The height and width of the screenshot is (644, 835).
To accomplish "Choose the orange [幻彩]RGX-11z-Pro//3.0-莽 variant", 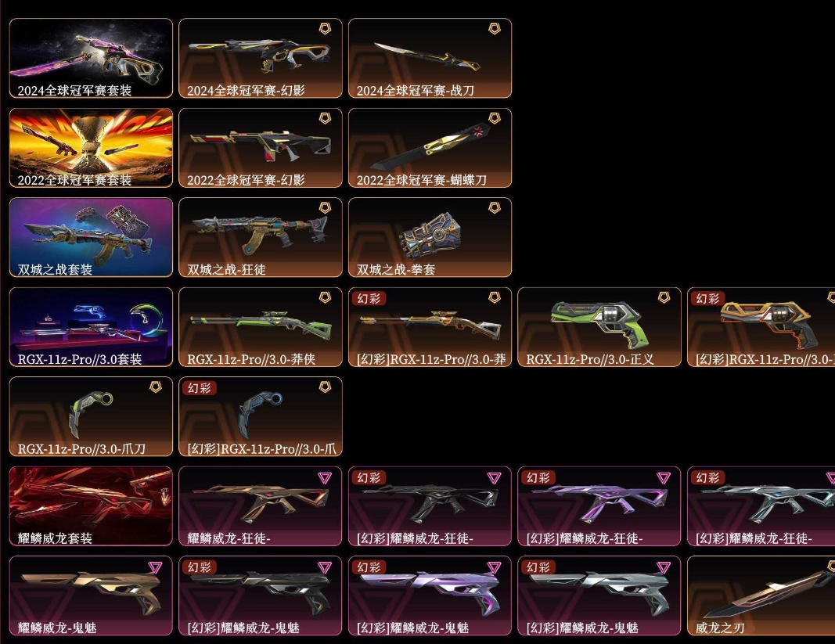I will 430,327.
